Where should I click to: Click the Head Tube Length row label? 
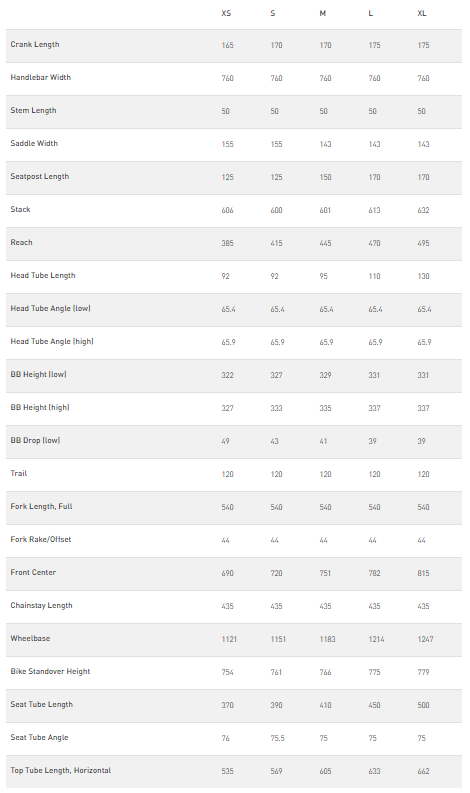coord(43,276)
